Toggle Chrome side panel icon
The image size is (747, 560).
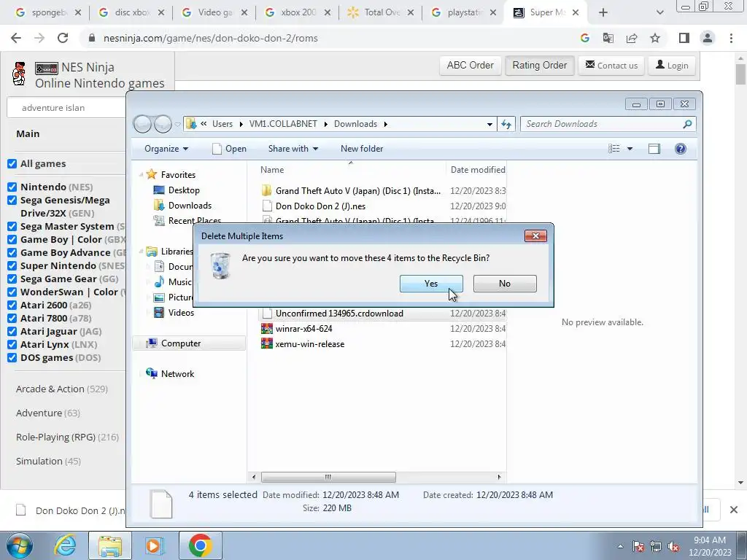[x=684, y=38]
